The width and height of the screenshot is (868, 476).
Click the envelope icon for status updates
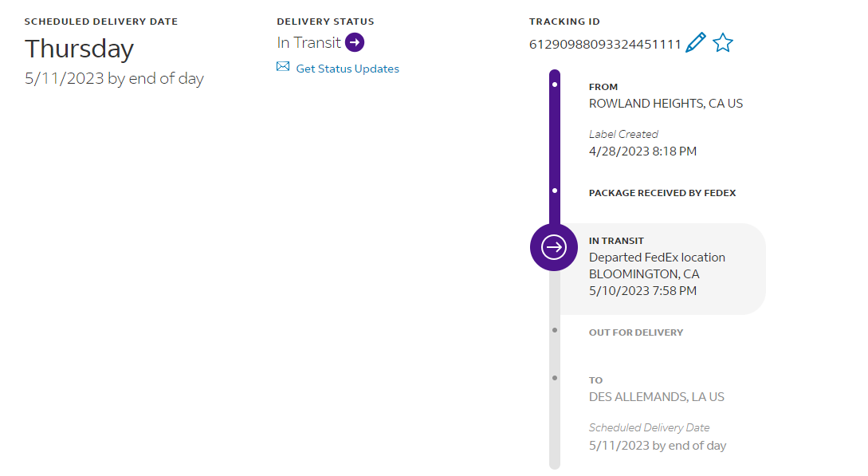[283, 68]
